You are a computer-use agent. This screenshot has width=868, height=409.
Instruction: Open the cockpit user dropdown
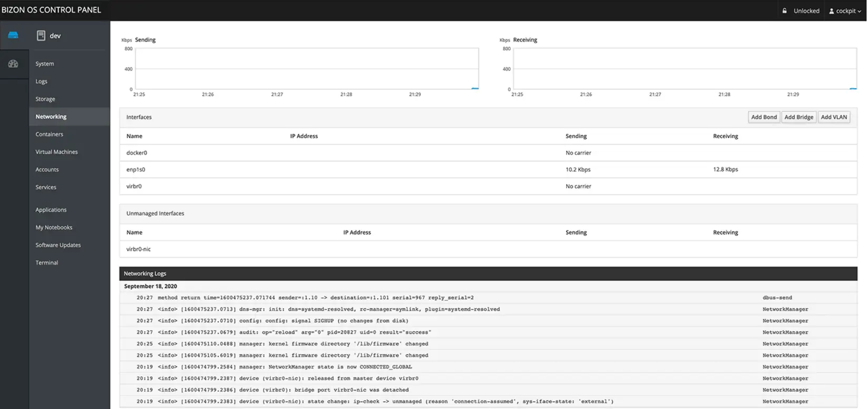(x=845, y=11)
